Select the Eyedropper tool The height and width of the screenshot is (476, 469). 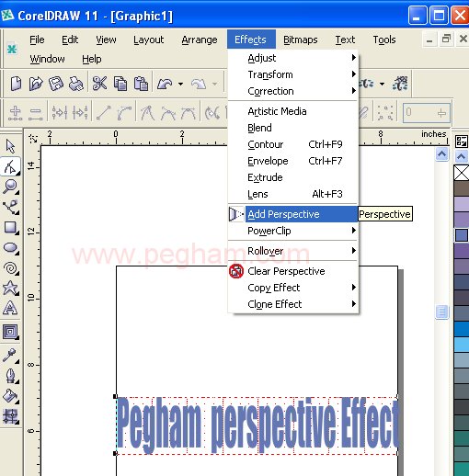point(10,356)
